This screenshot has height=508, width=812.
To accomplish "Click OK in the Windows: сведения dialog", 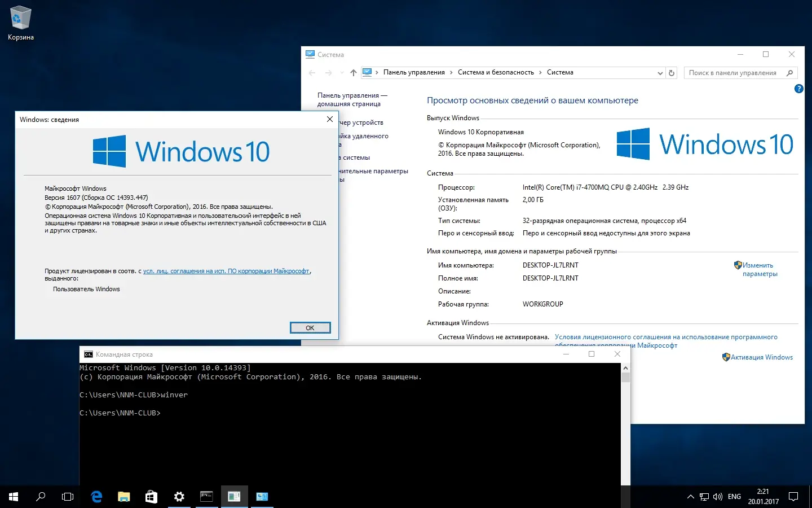I will [x=310, y=328].
